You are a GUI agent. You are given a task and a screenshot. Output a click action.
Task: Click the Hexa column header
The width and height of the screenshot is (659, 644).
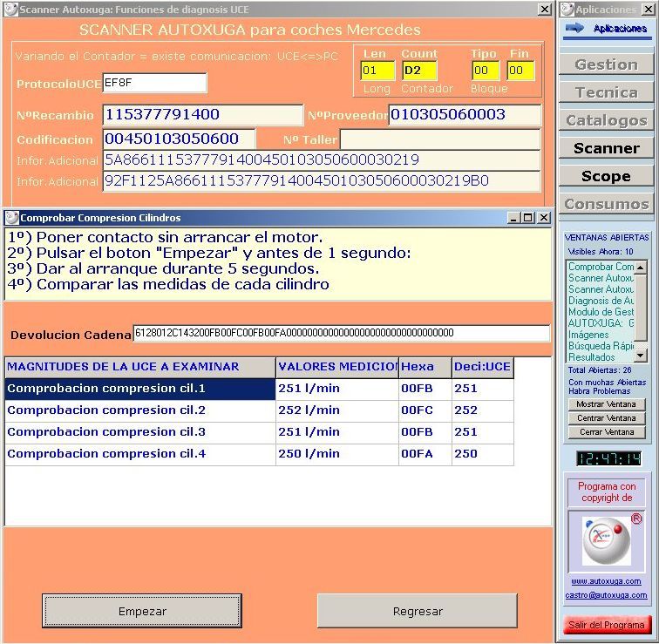[x=425, y=367]
